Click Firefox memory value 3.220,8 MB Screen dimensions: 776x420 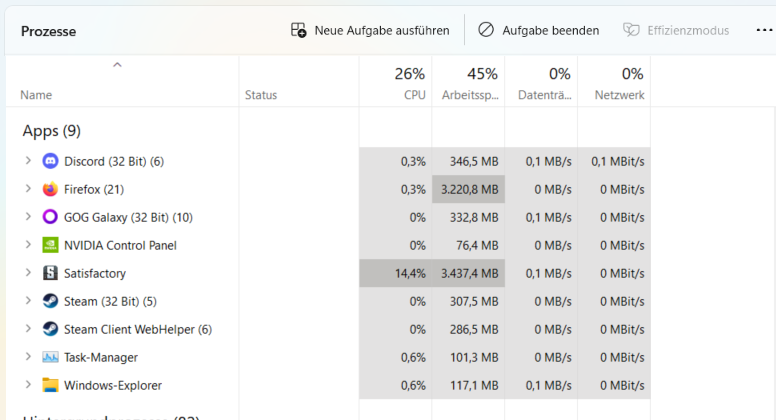[468, 189]
